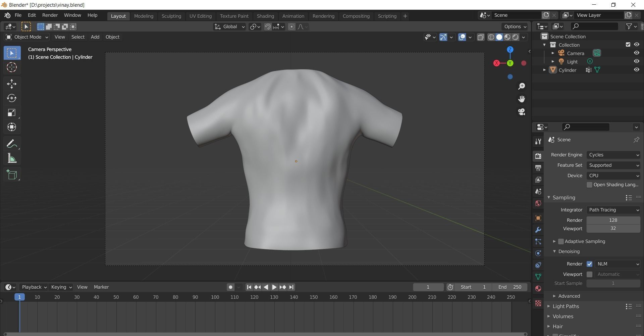Toggle timeline auto keying record button

tap(230, 287)
